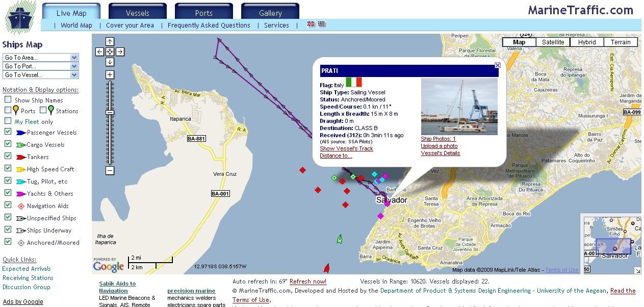Zoom out with minus button

coord(110,170)
